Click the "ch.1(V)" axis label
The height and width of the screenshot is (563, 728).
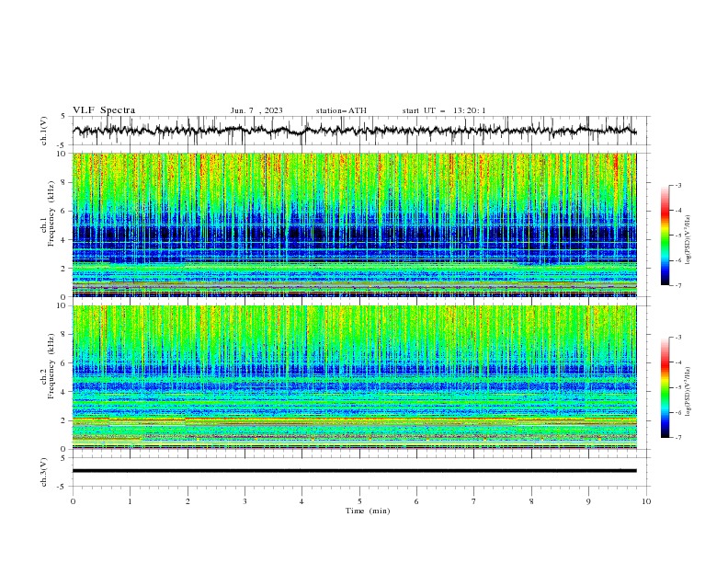coord(44,131)
